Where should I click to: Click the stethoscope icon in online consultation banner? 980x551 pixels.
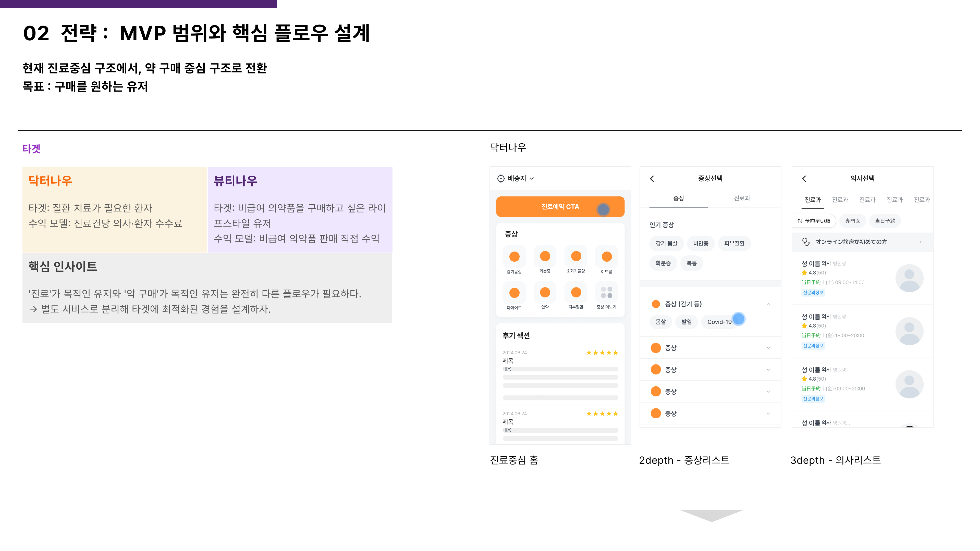click(806, 242)
